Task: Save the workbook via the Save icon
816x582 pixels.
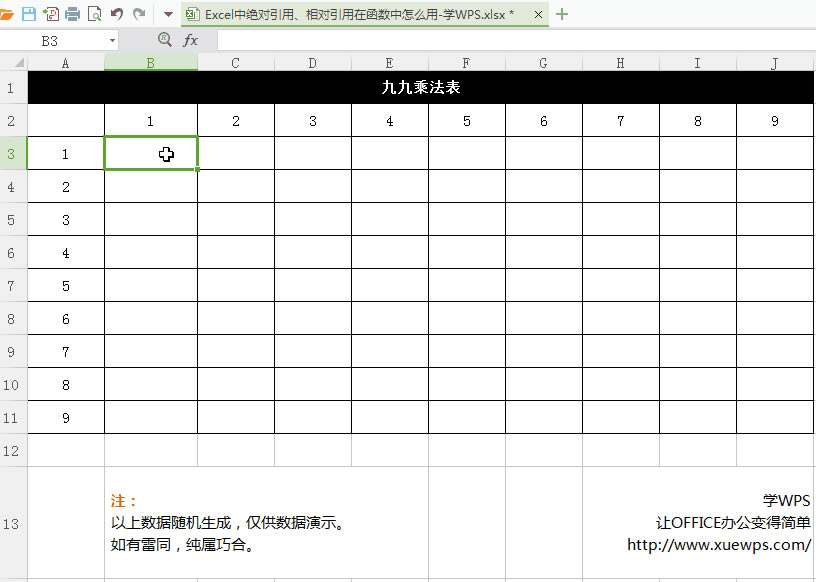Action: [x=28, y=14]
